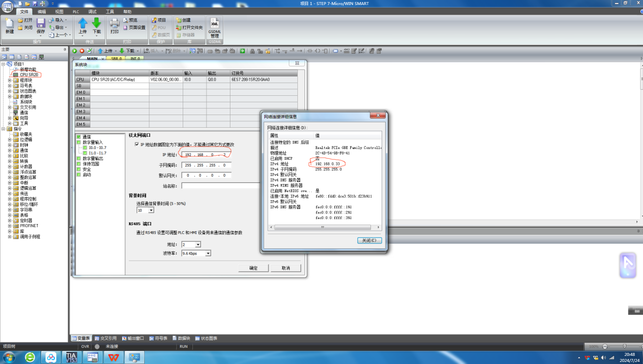Image resolution: width=643 pixels, height=364 pixels.
Task: Select the 安全 category
Action: [84, 169]
